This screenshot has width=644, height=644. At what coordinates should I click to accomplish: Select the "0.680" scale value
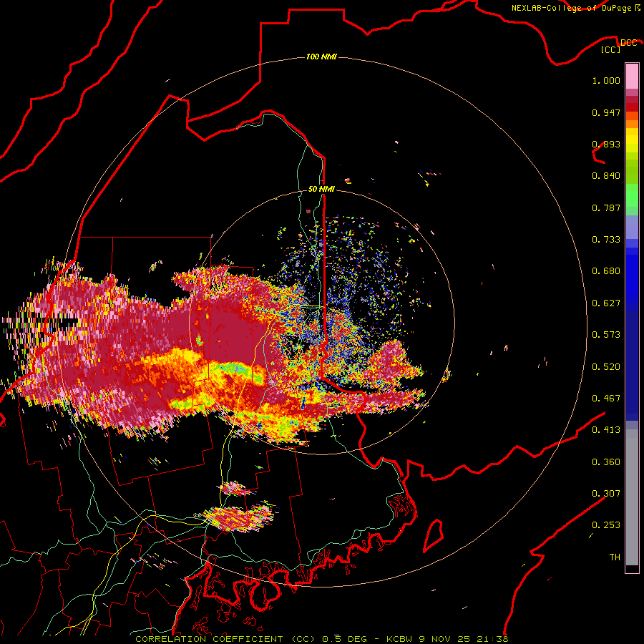[x=606, y=271]
